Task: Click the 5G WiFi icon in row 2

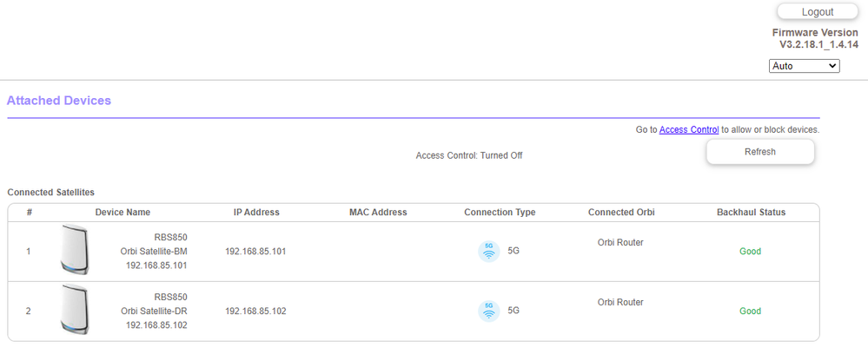Action: click(x=489, y=311)
